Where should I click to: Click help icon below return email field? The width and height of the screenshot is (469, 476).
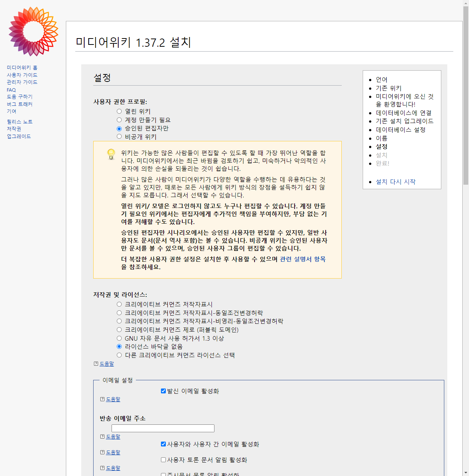click(103, 437)
